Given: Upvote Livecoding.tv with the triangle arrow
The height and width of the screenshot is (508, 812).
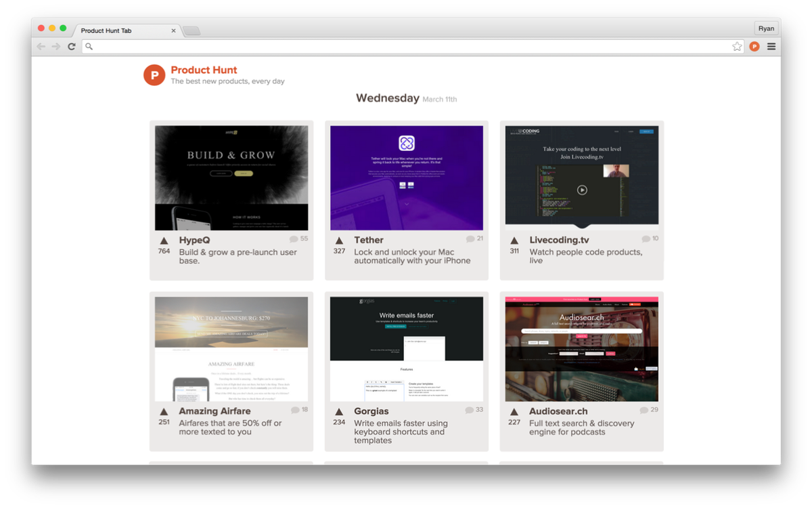Looking at the screenshot, I should (514, 240).
